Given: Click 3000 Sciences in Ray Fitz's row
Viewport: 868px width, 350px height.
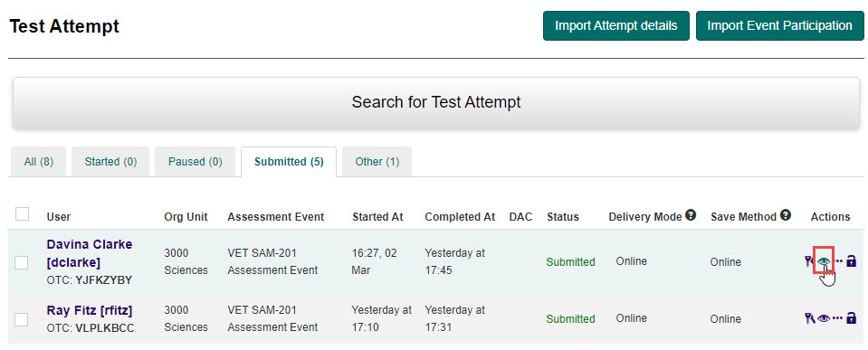Looking at the screenshot, I should coord(186,318).
